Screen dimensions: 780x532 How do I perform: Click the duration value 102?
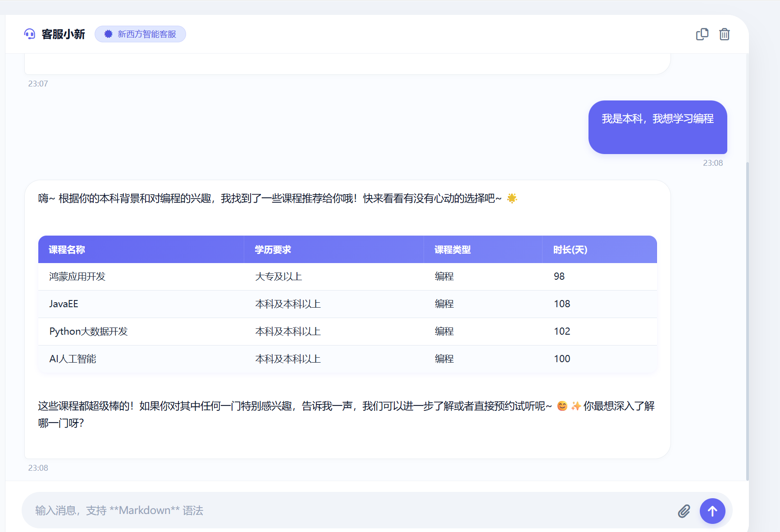pyautogui.click(x=562, y=332)
